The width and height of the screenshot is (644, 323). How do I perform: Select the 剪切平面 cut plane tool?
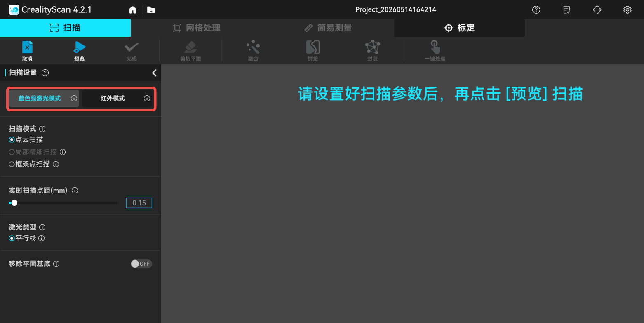[x=190, y=51]
